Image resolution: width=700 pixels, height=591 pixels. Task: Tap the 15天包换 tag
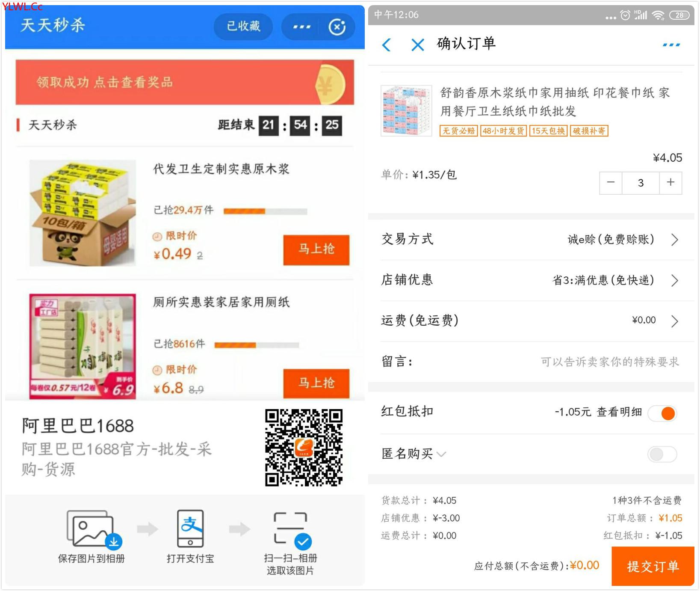point(548,131)
